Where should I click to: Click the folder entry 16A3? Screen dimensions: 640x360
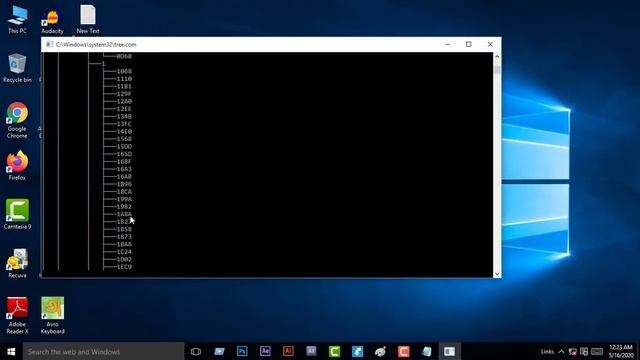click(x=124, y=169)
